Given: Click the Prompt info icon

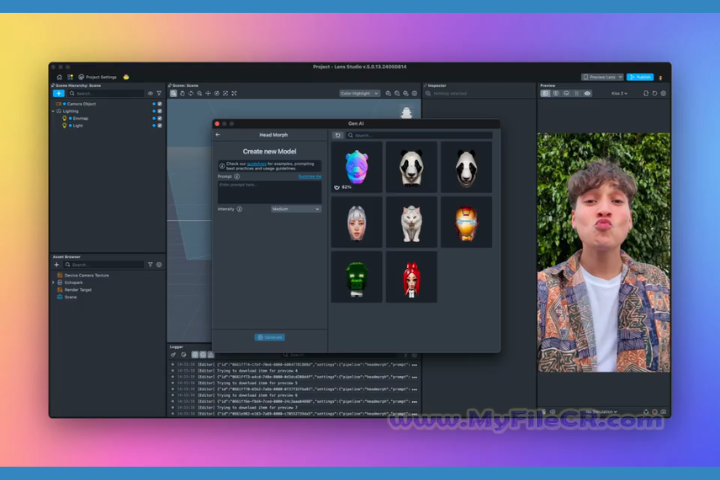Looking at the screenshot, I should point(237,176).
